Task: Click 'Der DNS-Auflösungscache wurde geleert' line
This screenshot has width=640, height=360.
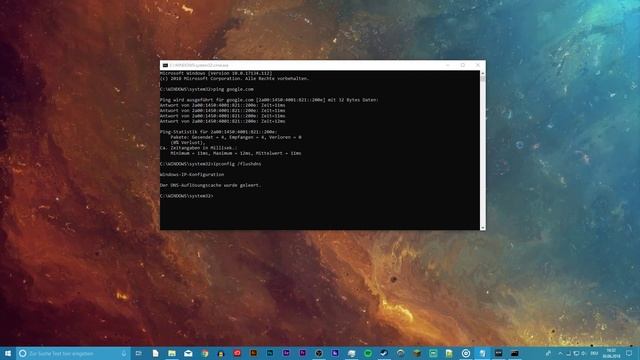Action: point(210,185)
